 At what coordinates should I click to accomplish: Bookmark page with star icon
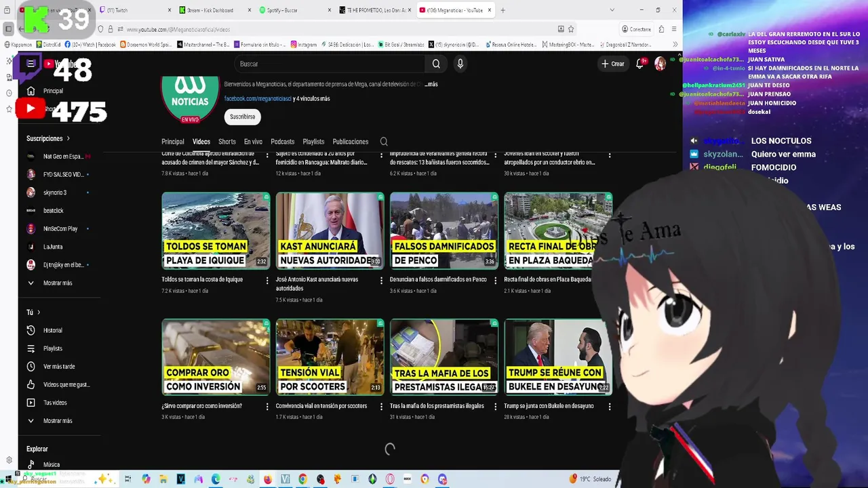(x=571, y=29)
